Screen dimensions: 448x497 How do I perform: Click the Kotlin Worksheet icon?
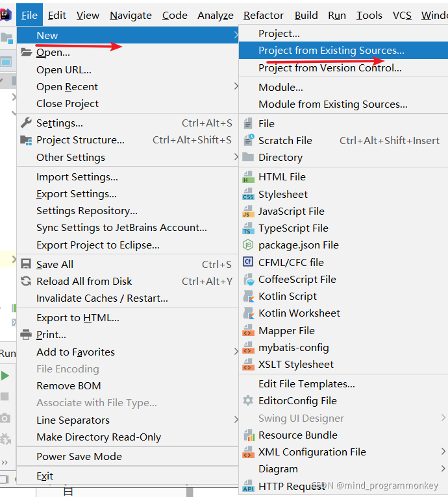(x=249, y=313)
